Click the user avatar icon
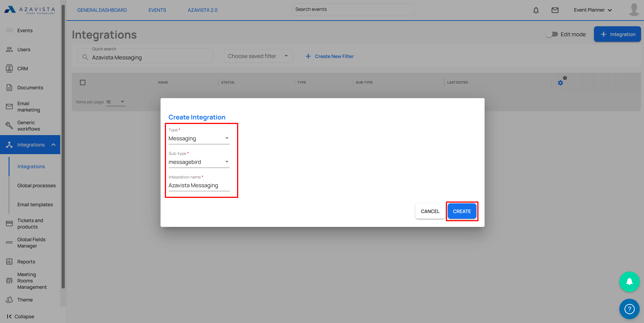644x323 pixels. [x=634, y=10]
